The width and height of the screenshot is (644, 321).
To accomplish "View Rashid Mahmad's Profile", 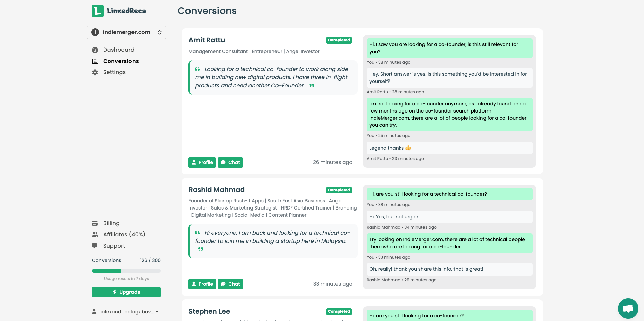I will (x=202, y=284).
